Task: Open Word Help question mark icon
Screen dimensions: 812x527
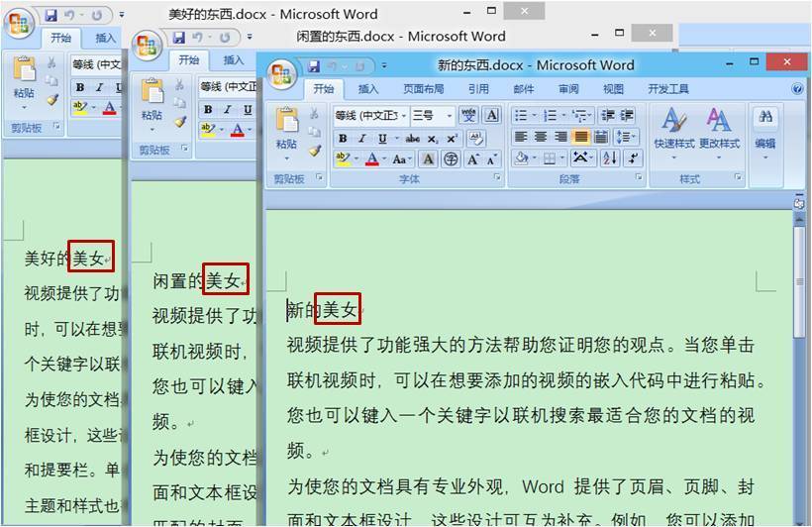Action: [x=797, y=89]
